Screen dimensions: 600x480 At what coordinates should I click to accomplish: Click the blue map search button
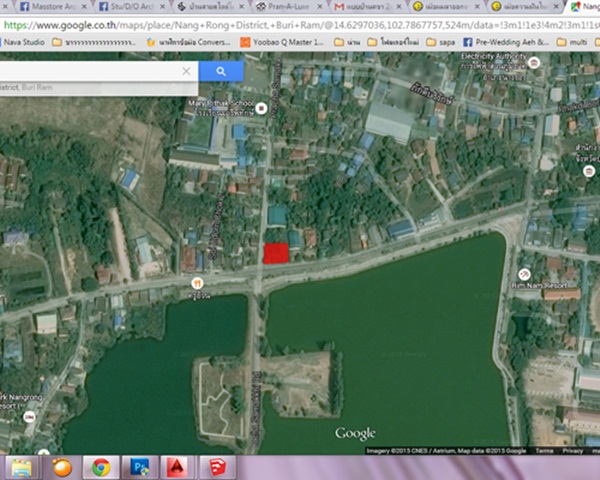coord(221,71)
